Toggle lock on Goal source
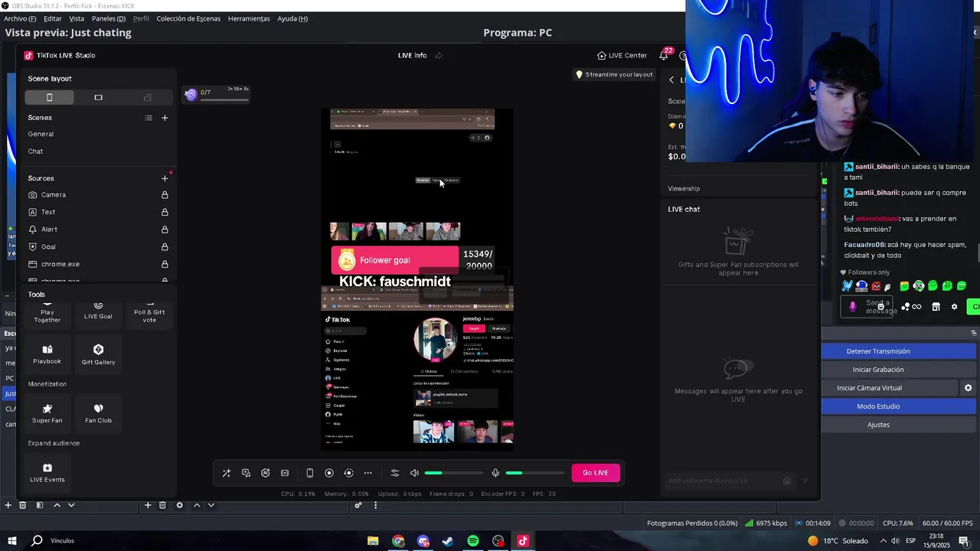This screenshot has height=551, width=980. pyautogui.click(x=165, y=247)
